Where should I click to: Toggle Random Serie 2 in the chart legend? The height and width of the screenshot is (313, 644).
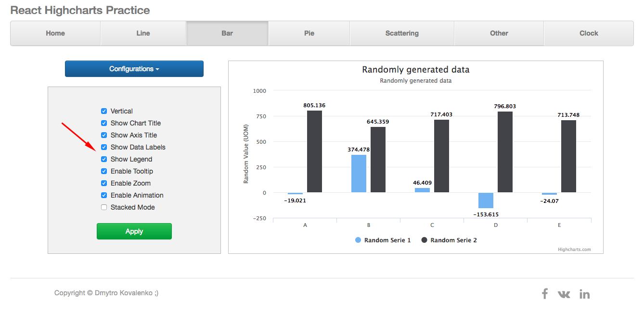pyautogui.click(x=454, y=240)
